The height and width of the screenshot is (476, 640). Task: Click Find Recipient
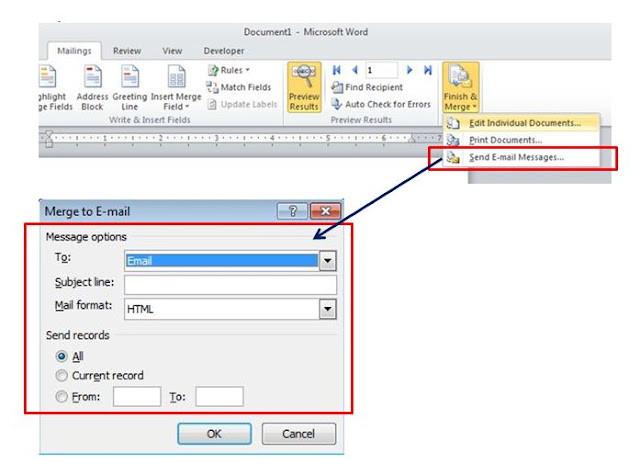367,87
